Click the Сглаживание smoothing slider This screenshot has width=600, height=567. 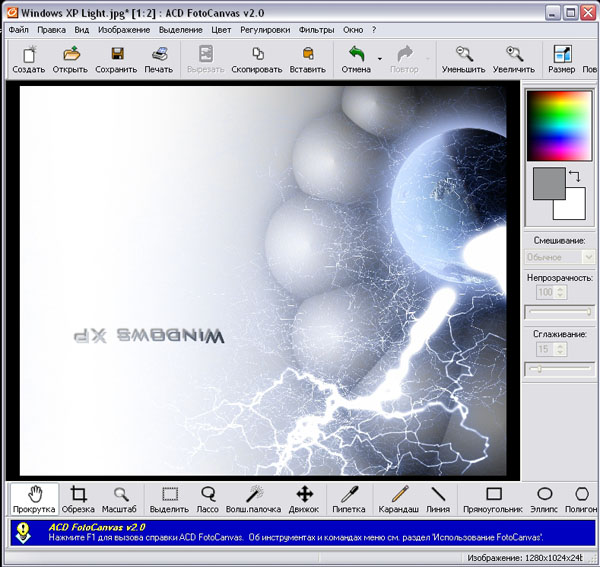559,369
